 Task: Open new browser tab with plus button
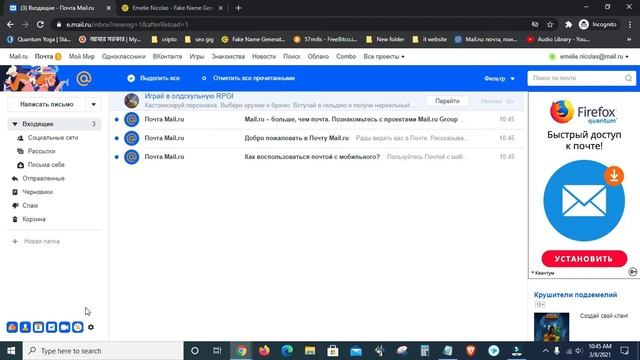(238, 8)
